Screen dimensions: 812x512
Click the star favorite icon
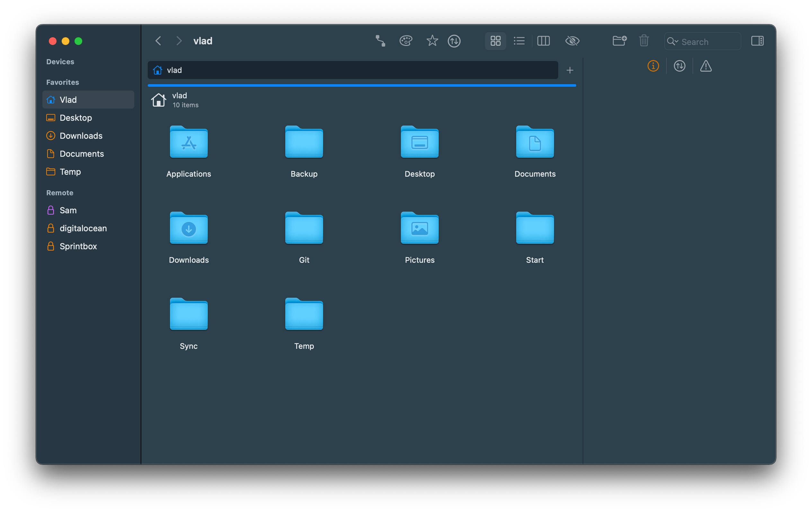click(432, 41)
